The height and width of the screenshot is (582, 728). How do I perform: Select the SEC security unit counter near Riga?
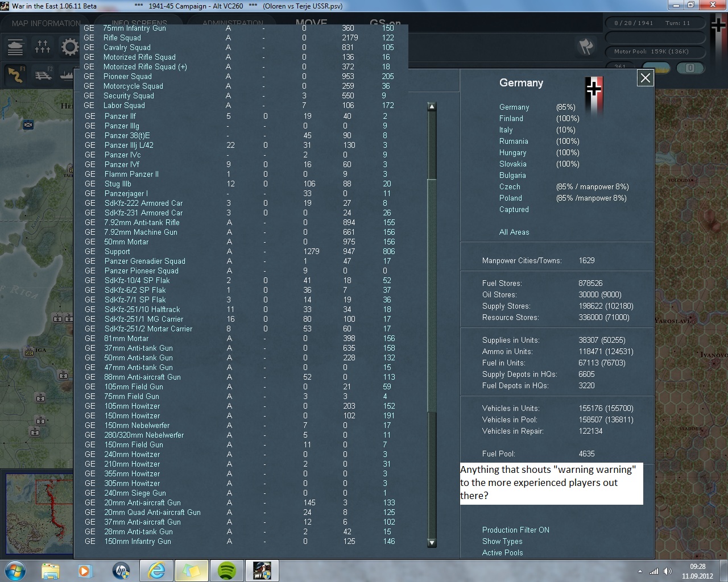(x=30, y=352)
